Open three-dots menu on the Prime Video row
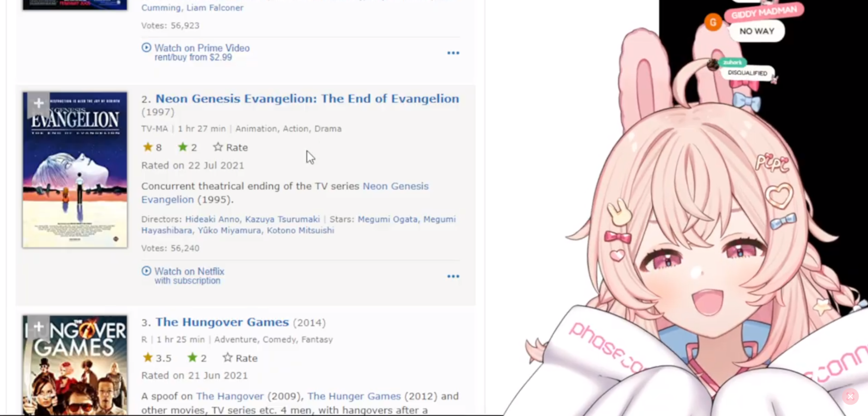Image resolution: width=868 pixels, height=416 pixels. coord(453,53)
